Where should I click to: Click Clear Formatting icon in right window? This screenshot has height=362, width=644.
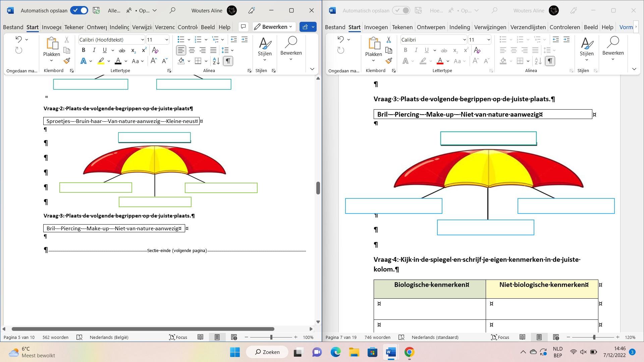pos(477,50)
